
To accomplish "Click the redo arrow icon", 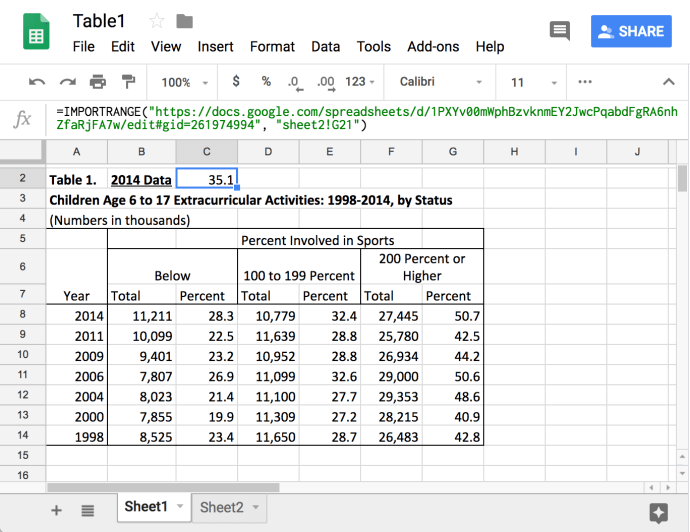I will tap(67, 82).
